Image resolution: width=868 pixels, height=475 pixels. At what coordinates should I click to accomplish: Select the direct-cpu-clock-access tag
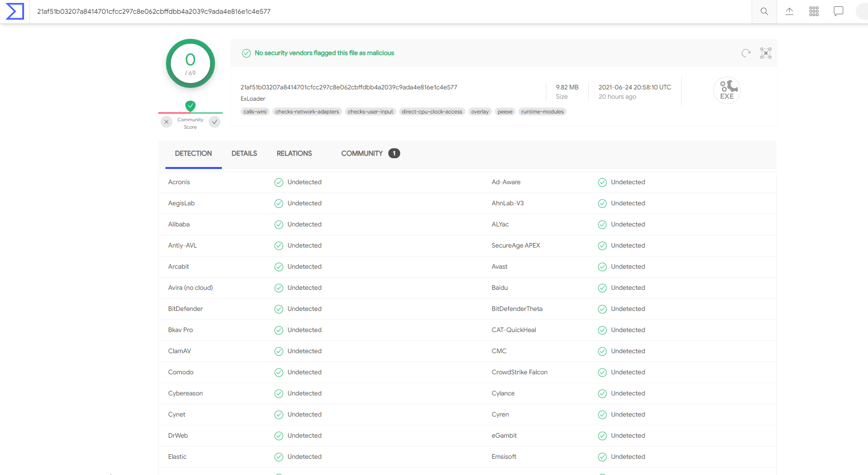(x=432, y=112)
